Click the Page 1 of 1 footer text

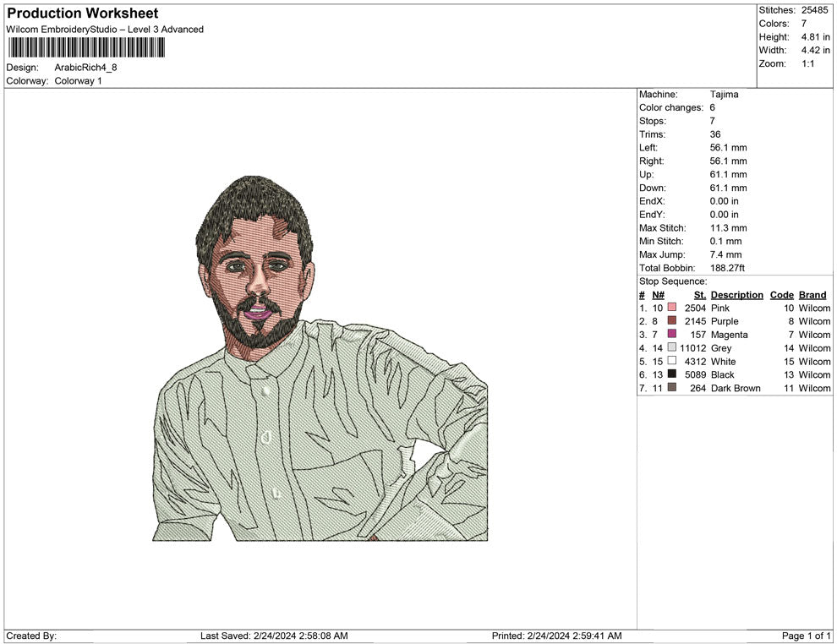click(x=806, y=636)
